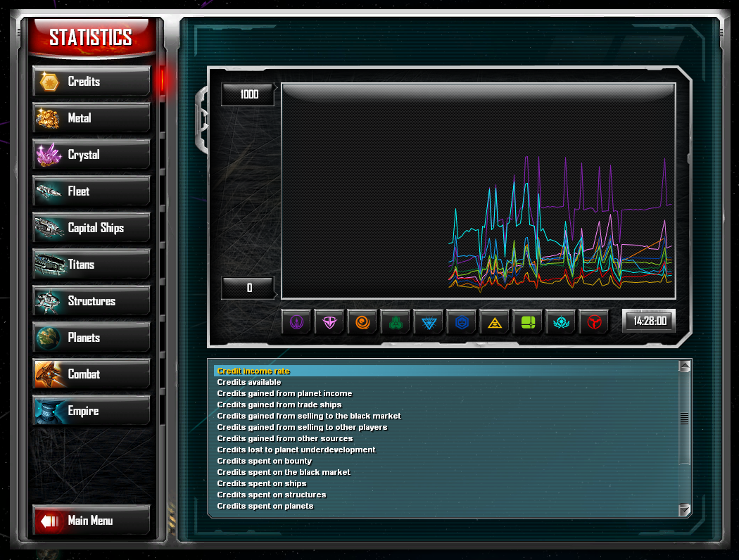Viewport: 739px width, 560px height.
Task: Toggle the blue hexagon player line
Action: pos(462,322)
